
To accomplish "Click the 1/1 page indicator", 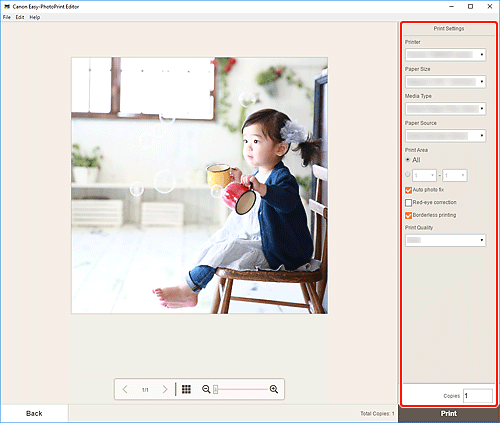I will coord(145,390).
